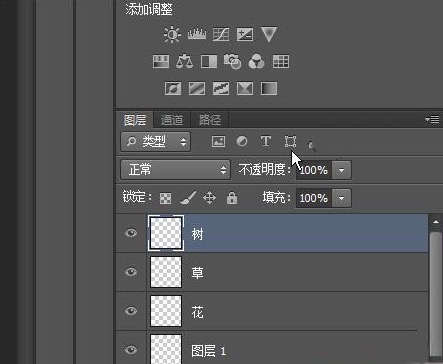Image resolution: width=443 pixels, height=364 pixels.
Task: Open the 类型 layer filter dropdown
Action: (155, 142)
